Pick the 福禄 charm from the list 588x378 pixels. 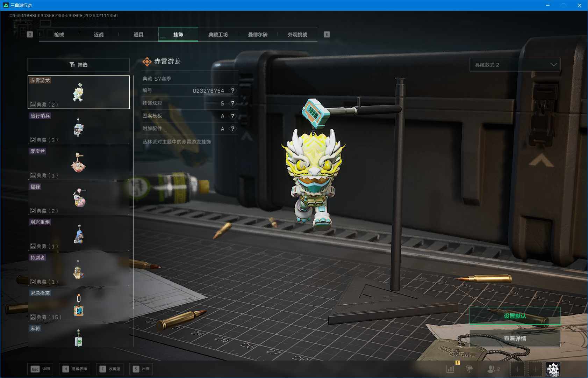click(79, 199)
